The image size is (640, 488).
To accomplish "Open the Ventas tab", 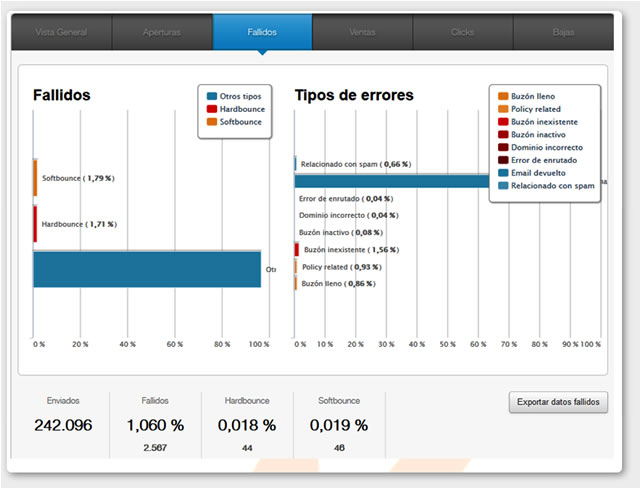I will coord(362,32).
